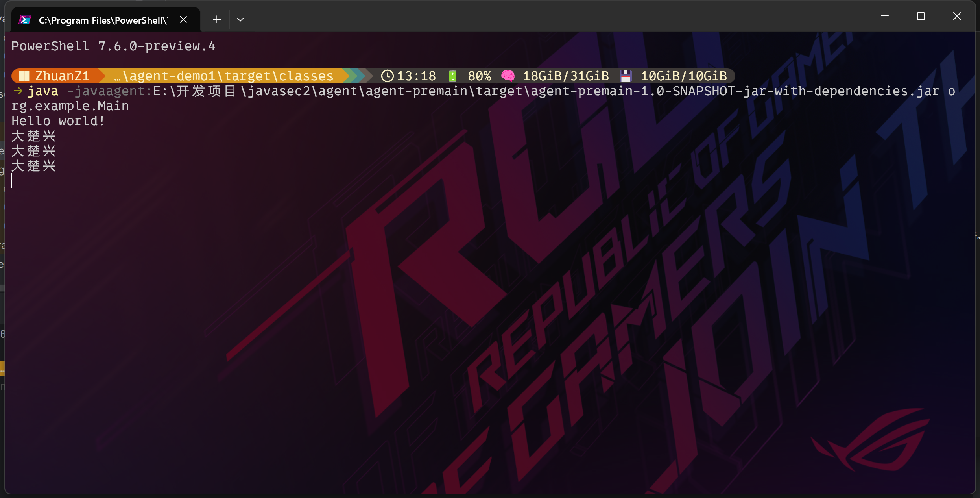Image resolution: width=980 pixels, height=498 pixels.
Task: Click the pink brain memory icon
Action: [x=508, y=76]
